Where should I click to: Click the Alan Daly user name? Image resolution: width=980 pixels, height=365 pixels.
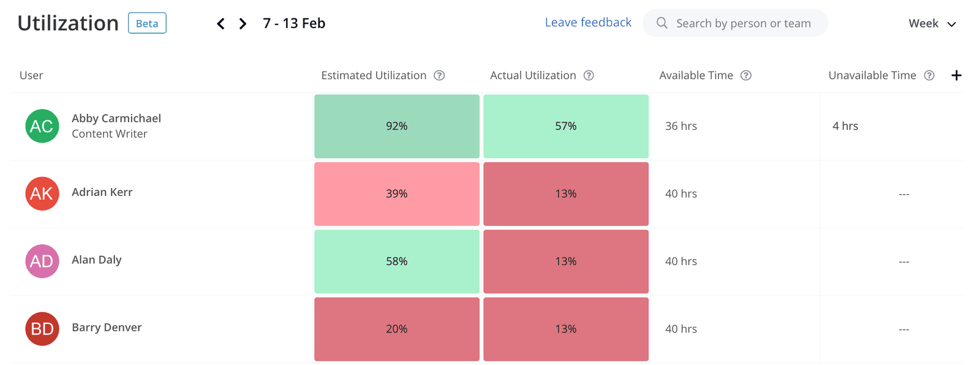tap(97, 260)
